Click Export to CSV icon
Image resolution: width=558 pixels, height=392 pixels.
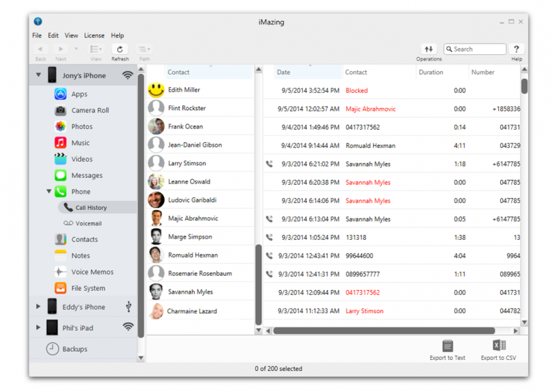pos(499,346)
